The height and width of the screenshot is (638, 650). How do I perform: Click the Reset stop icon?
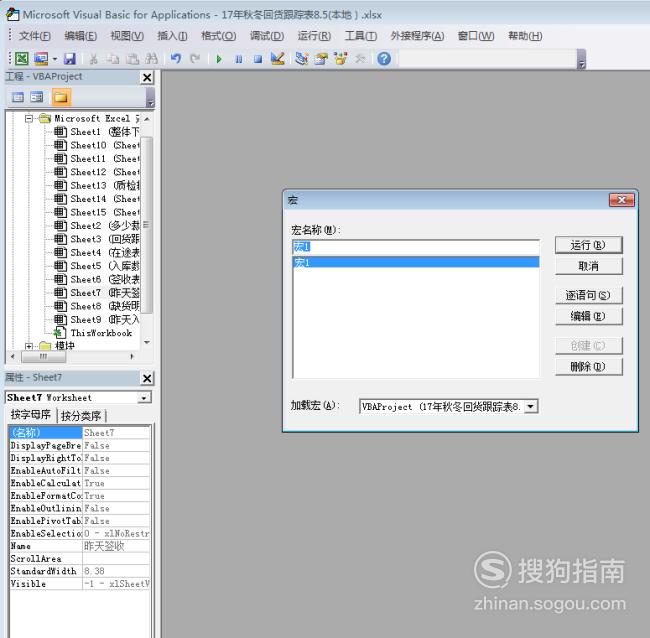pos(257,59)
